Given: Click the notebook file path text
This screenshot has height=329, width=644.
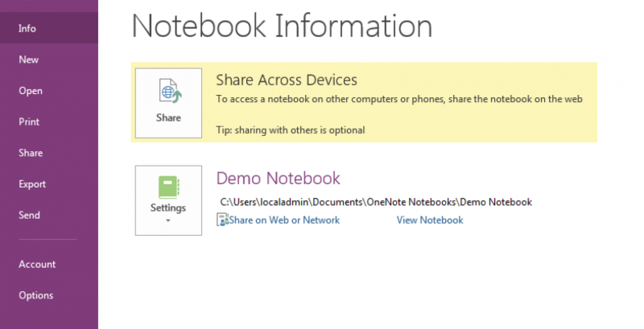Looking at the screenshot, I should 376,202.
